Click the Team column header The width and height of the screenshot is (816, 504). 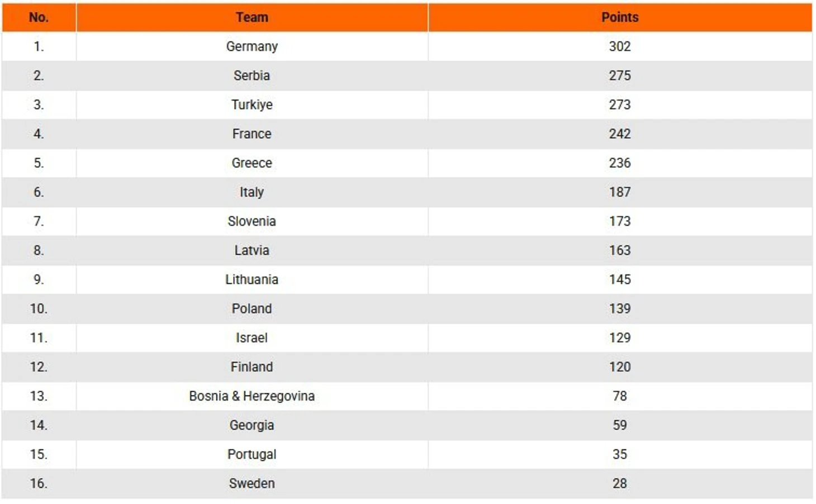(x=252, y=17)
